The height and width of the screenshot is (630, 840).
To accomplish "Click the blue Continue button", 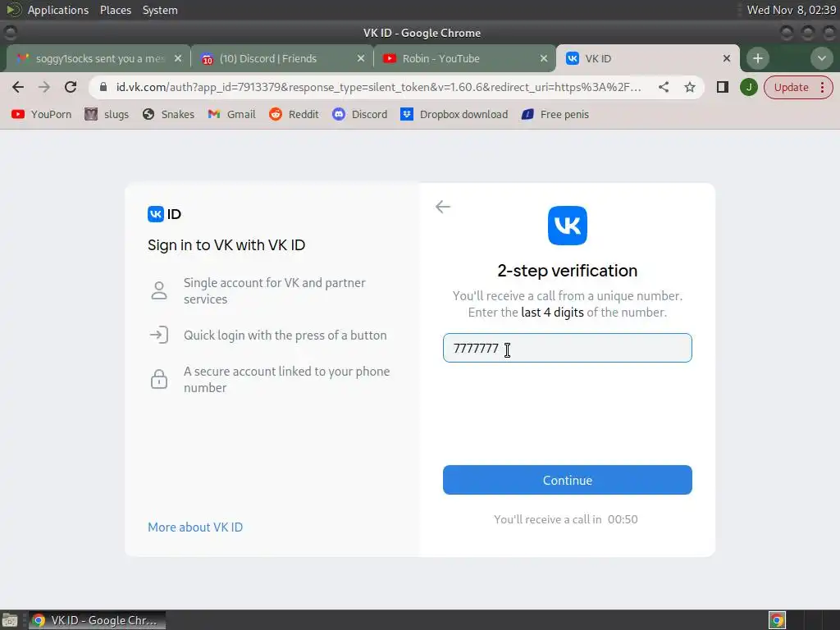I will pyautogui.click(x=568, y=480).
